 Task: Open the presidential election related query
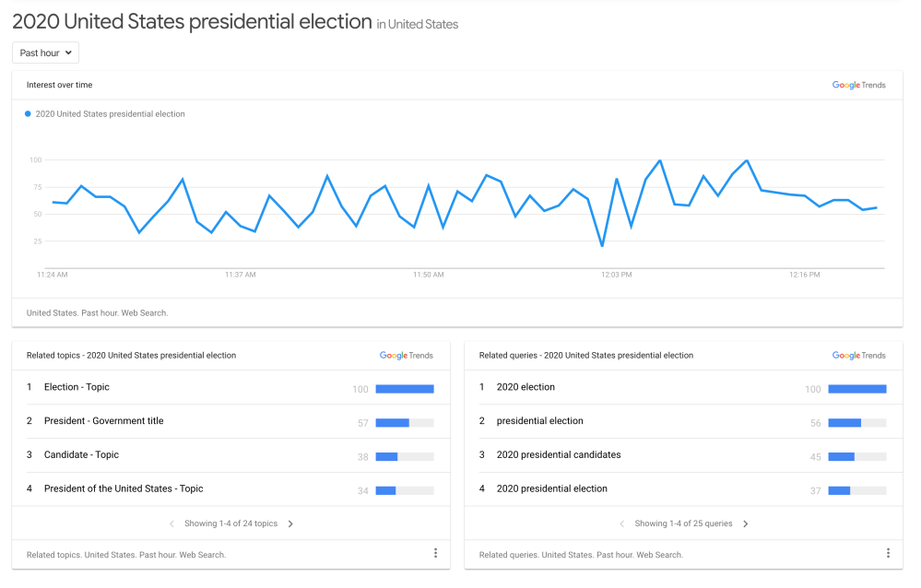[x=539, y=421]
